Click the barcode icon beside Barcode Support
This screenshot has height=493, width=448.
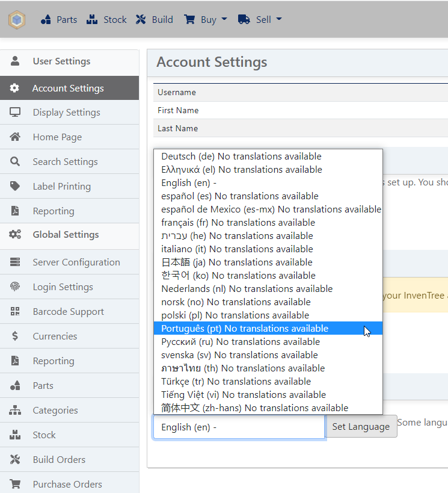[x=16, y=311]
